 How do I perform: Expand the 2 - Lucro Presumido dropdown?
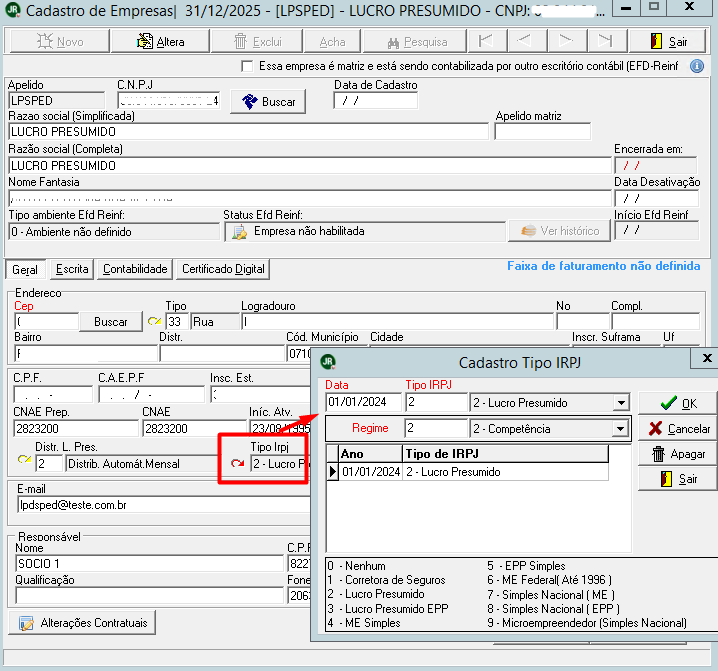coord(621,403)
